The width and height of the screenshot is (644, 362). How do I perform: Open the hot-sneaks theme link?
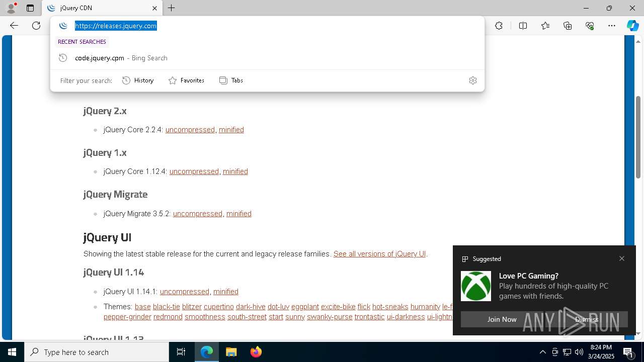[x=390, y=307]
